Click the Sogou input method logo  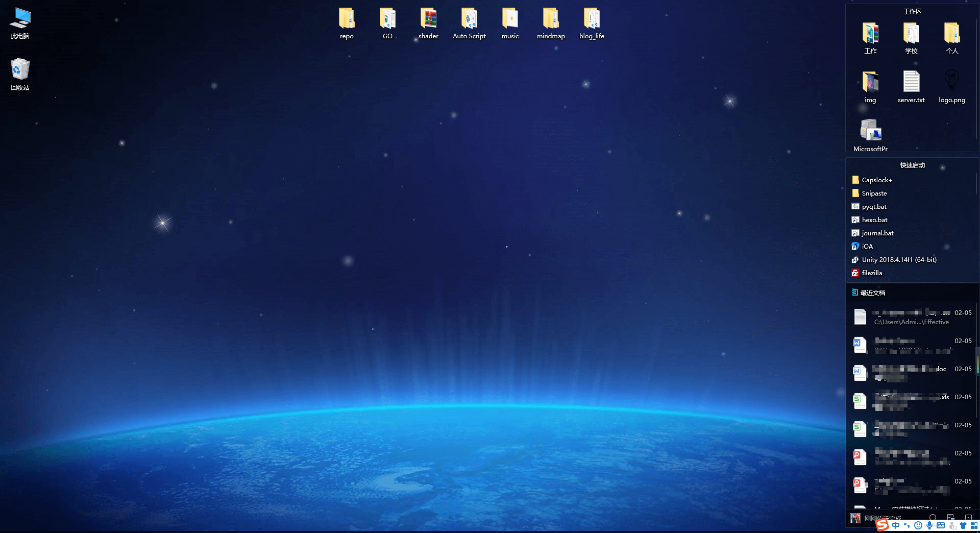coord(883,525)
